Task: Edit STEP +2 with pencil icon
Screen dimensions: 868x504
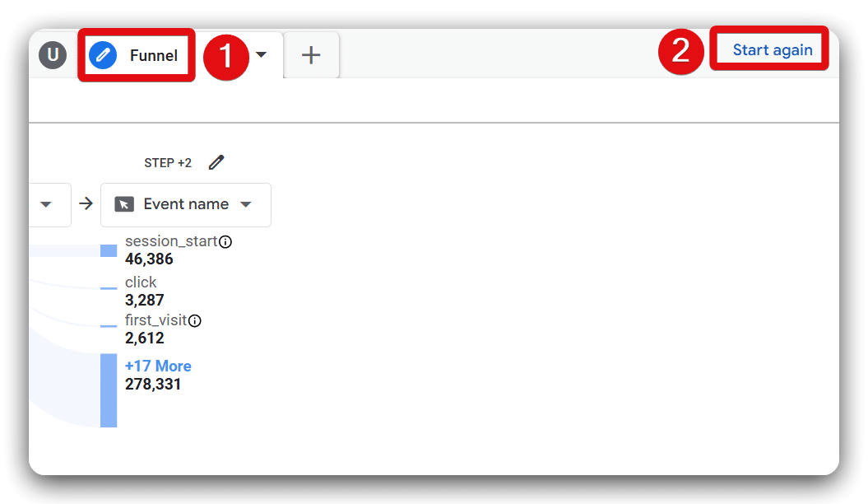Action: 216,162
